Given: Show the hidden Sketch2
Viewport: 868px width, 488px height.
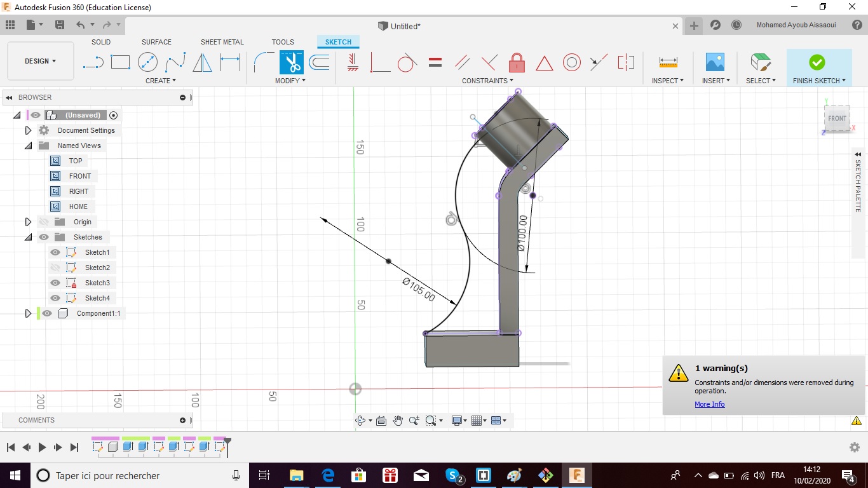Looking at the screenshot, I should pos(55,268).
